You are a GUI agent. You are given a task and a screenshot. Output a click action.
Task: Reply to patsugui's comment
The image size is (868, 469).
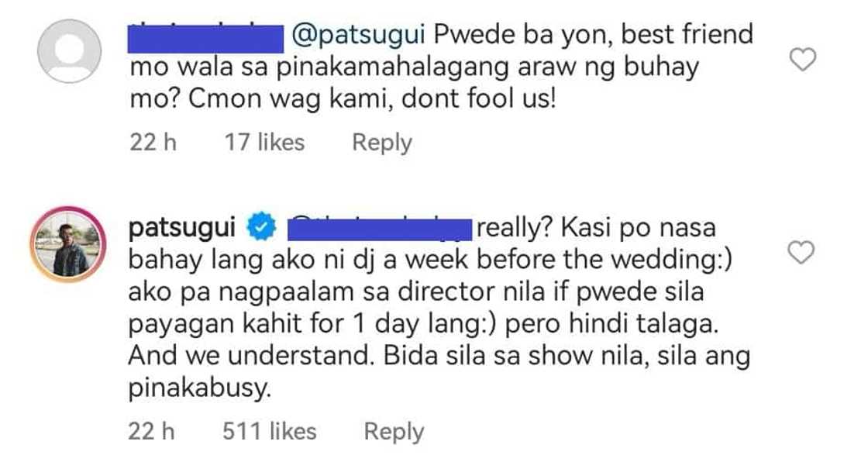click(x=394, y=431)
